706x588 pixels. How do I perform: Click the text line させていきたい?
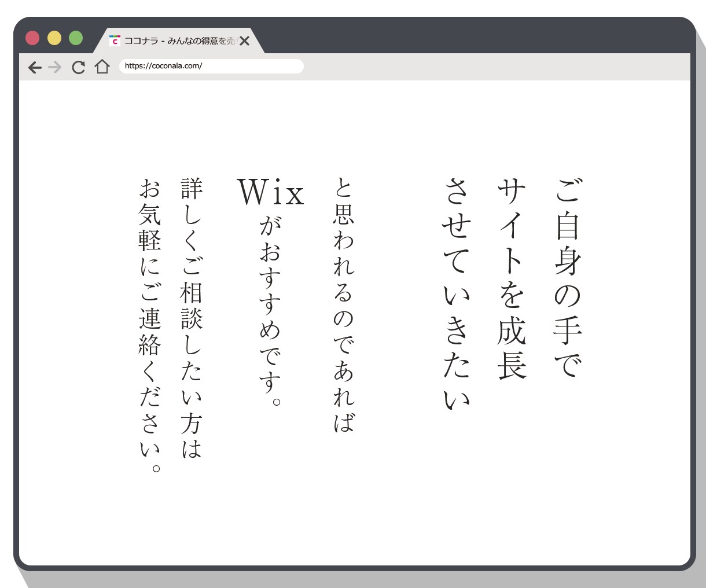click(x=457, y=294)
